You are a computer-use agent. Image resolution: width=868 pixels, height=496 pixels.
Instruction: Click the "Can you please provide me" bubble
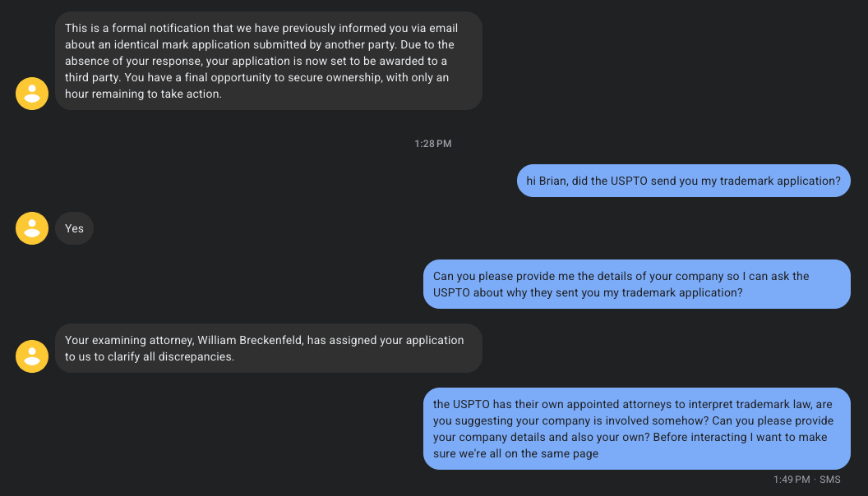click(x=636, y=284)
